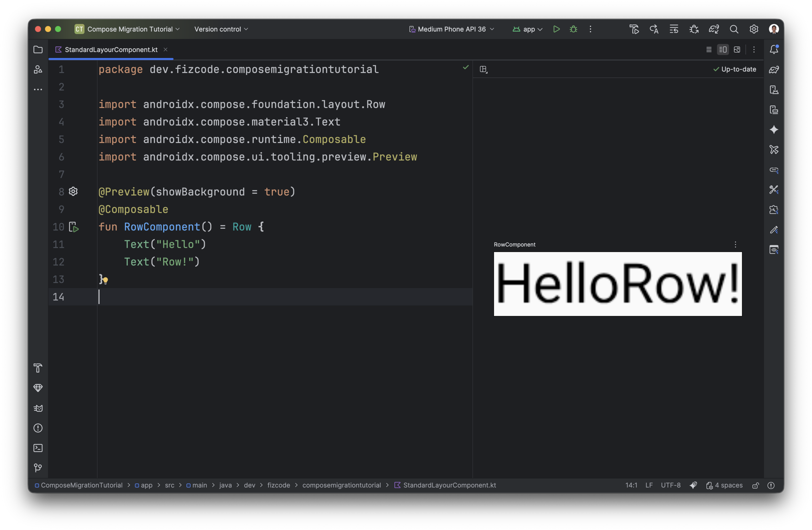Click the Run app play button
812x530 pixels.
(x=556, y=29)
